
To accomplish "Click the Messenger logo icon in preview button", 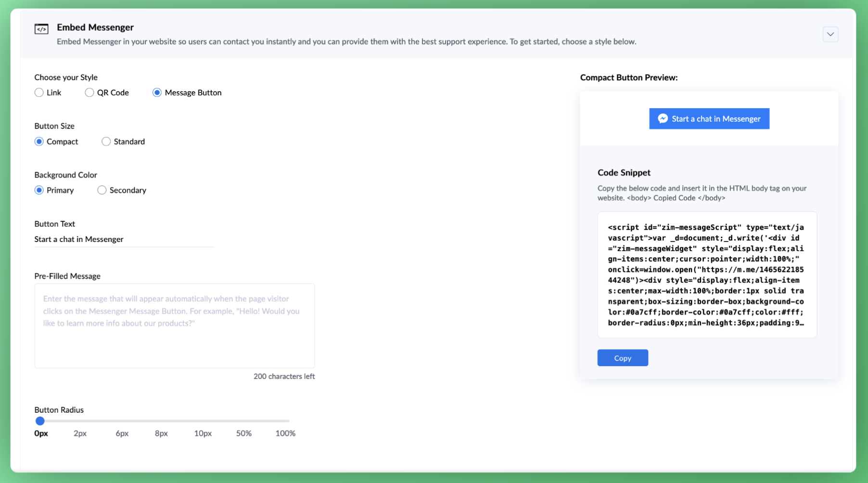I will pos(663,118).
